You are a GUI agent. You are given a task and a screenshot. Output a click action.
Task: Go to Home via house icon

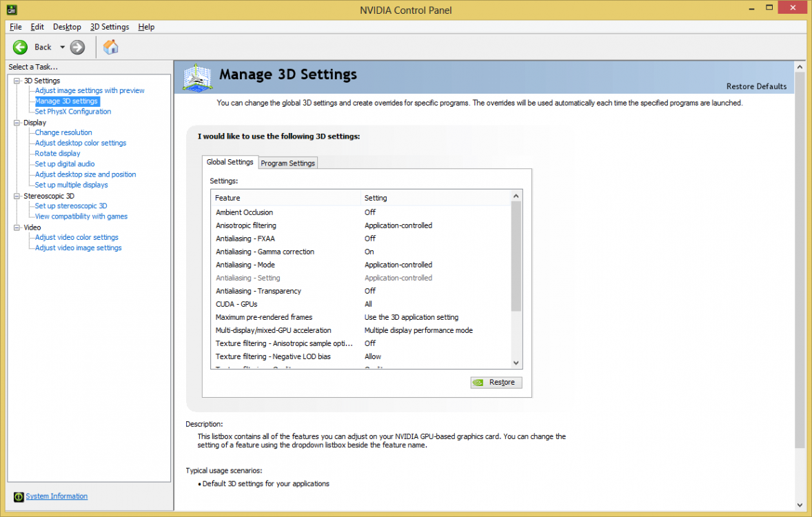click(110, 47)
